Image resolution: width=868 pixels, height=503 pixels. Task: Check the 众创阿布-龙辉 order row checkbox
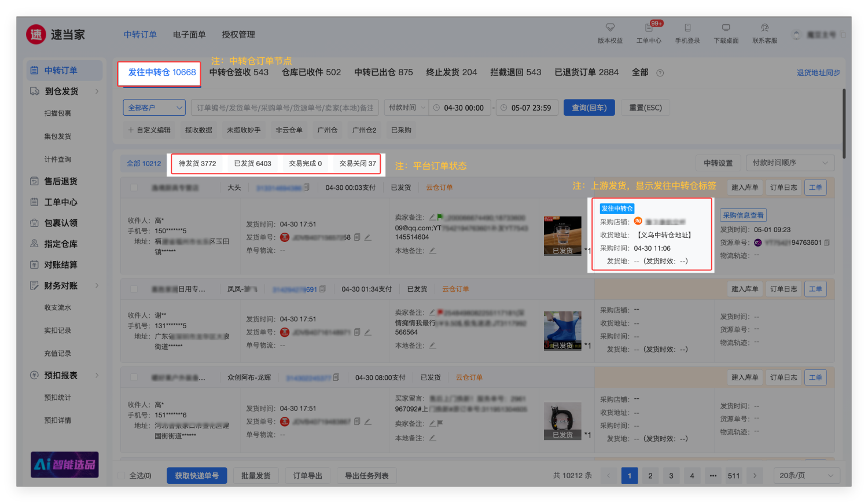pyautogui.click(x=134, y=377)
